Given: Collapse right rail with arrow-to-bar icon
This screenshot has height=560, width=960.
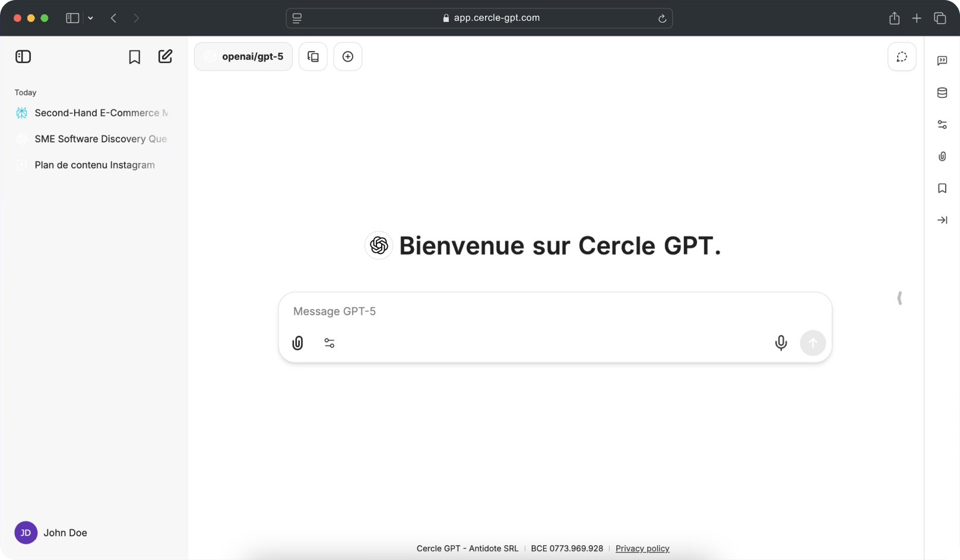Looking at the screenshot, I should (x=942, y=220).
